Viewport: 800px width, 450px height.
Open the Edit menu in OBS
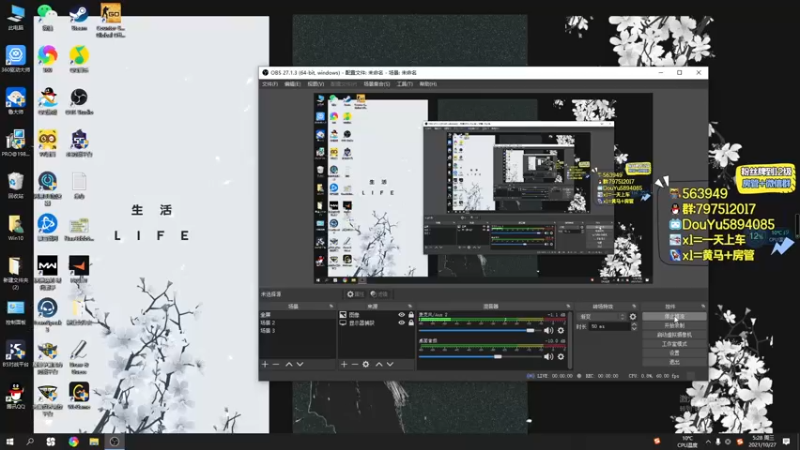click(x=292, y=84)
